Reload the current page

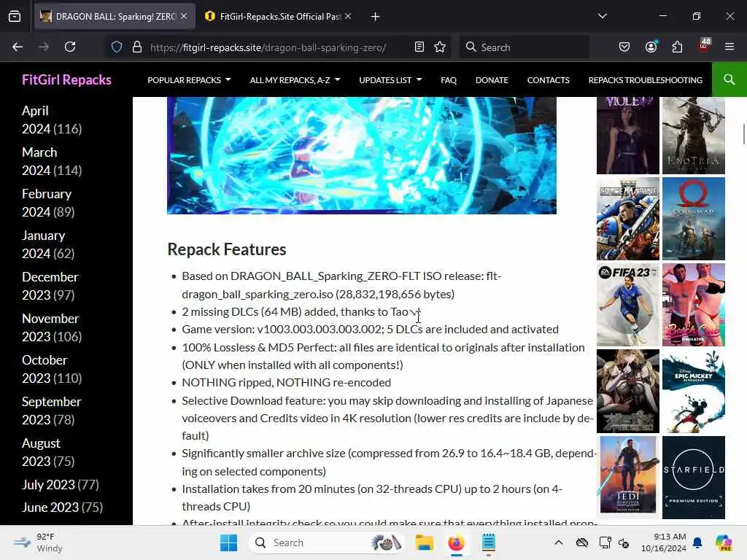[x=70, y=47]
